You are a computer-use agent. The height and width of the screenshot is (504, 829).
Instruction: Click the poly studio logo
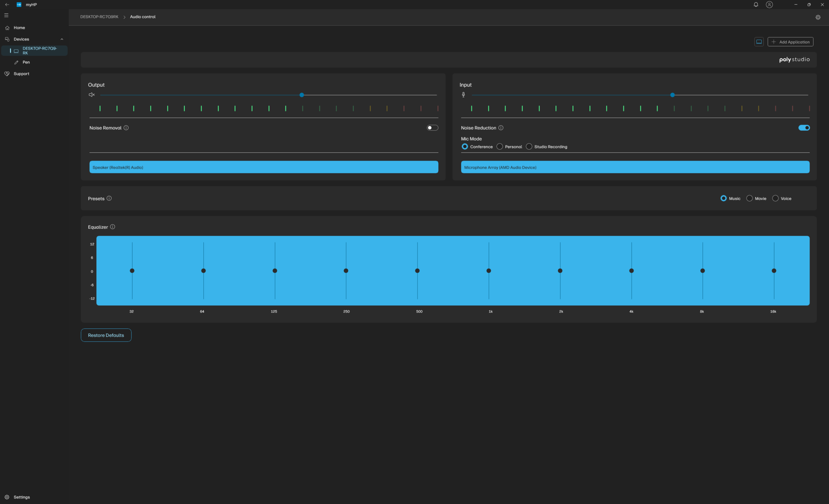click(x=794, y=60)
